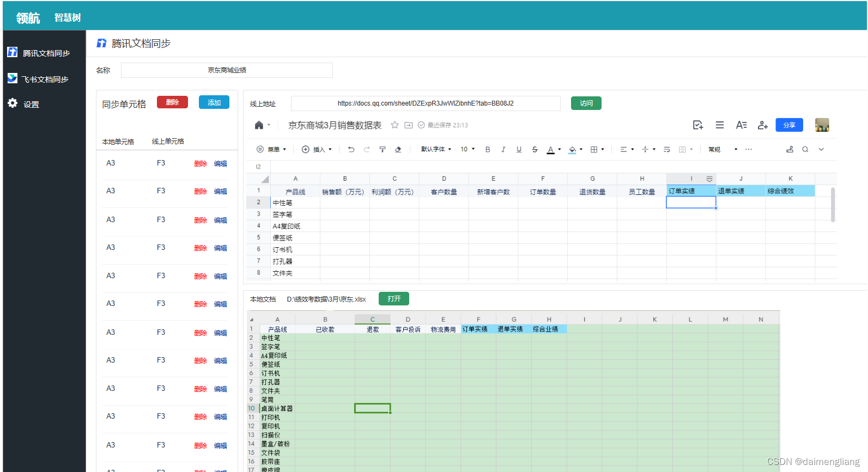Apply the fill color bucket
This screenshot has width=868, height=472.
572,149
